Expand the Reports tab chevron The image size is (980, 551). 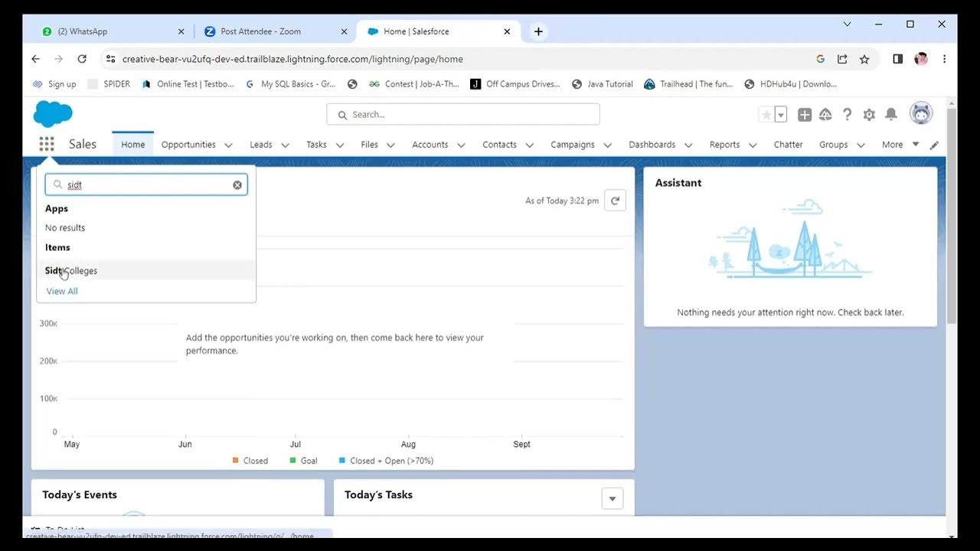tap(753, 145)
